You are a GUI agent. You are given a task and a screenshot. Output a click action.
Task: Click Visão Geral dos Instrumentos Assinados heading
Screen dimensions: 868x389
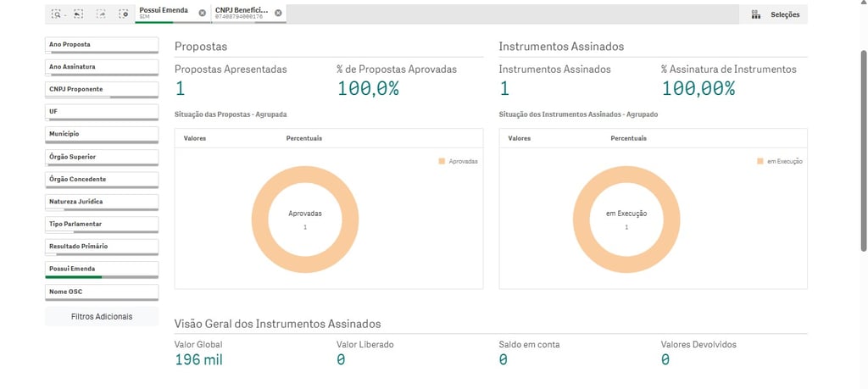tap(277, 324)
